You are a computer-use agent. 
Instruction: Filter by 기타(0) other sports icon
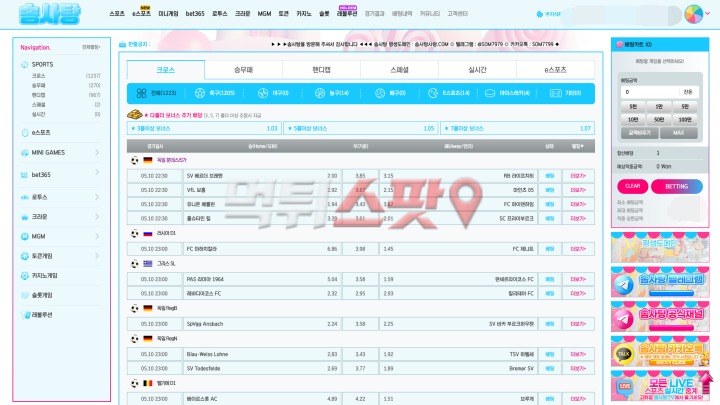click(556, 93)
